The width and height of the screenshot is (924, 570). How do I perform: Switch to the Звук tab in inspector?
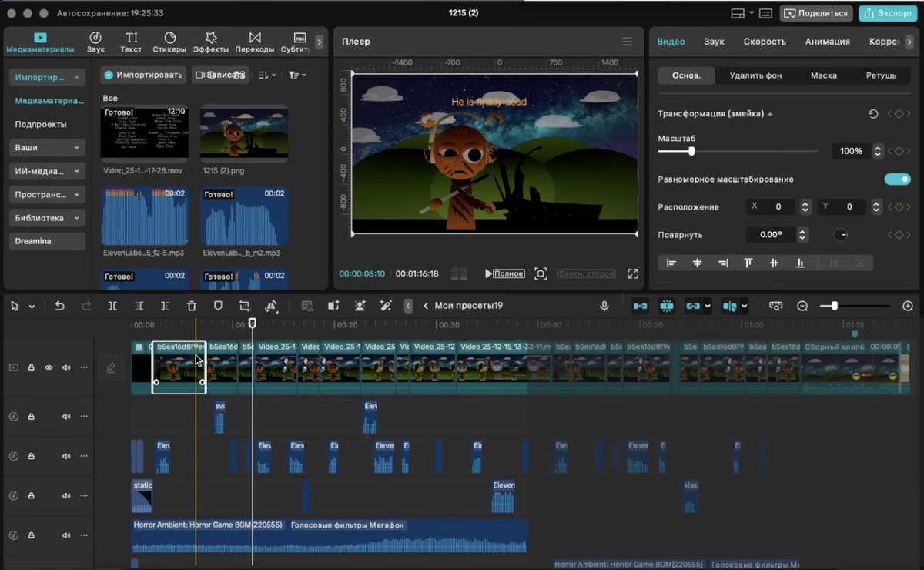(x=714, y=42)
